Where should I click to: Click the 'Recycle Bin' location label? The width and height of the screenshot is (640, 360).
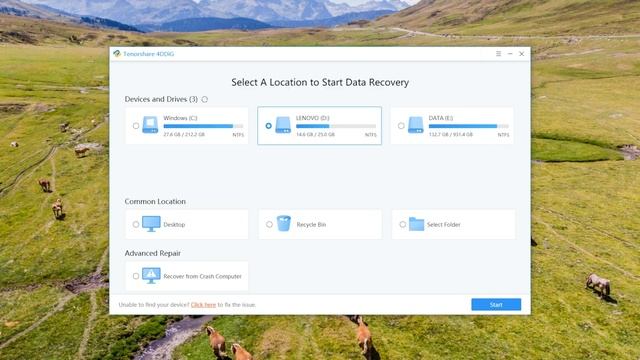[311, 224]
